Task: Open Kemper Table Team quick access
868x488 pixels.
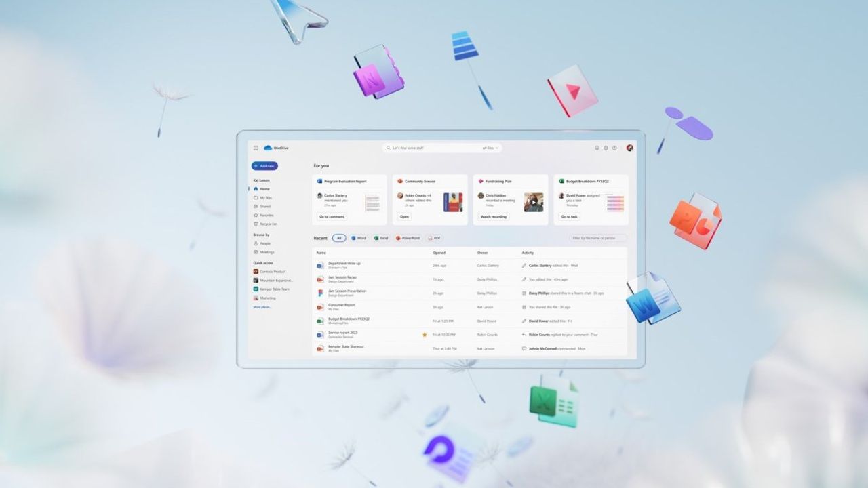Action: pos(271,289)
